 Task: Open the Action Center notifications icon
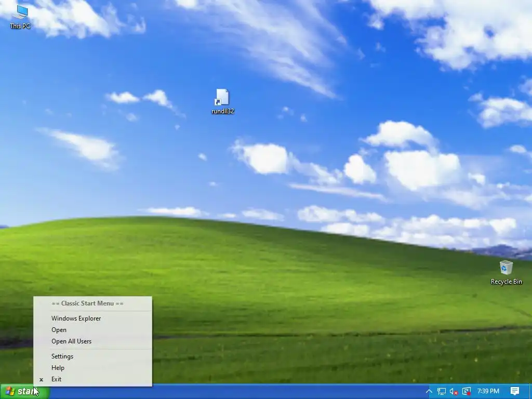click(515, 391)
